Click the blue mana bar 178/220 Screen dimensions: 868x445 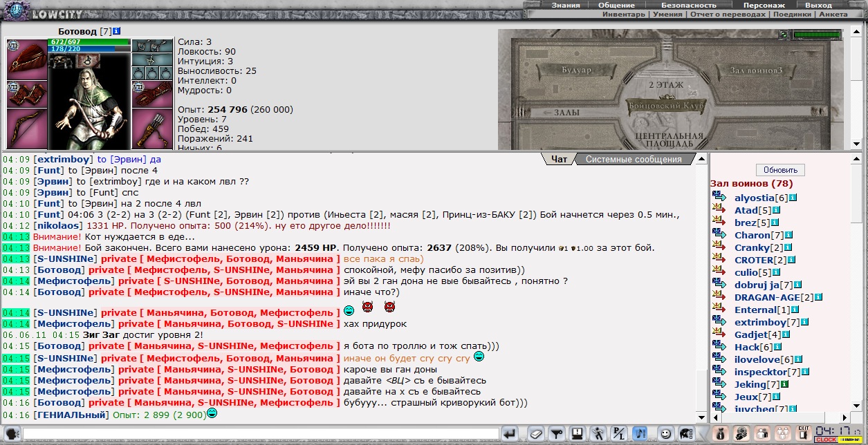pos(89,49)
